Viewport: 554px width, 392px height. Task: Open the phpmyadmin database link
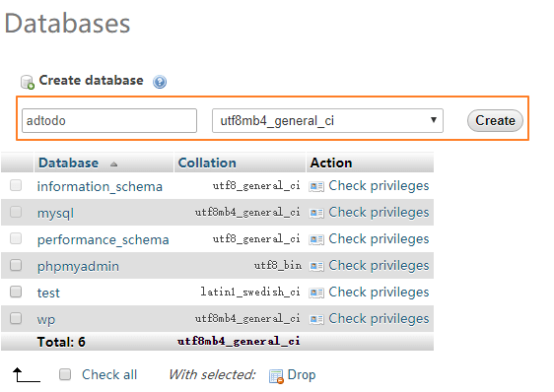coord(78,267)
